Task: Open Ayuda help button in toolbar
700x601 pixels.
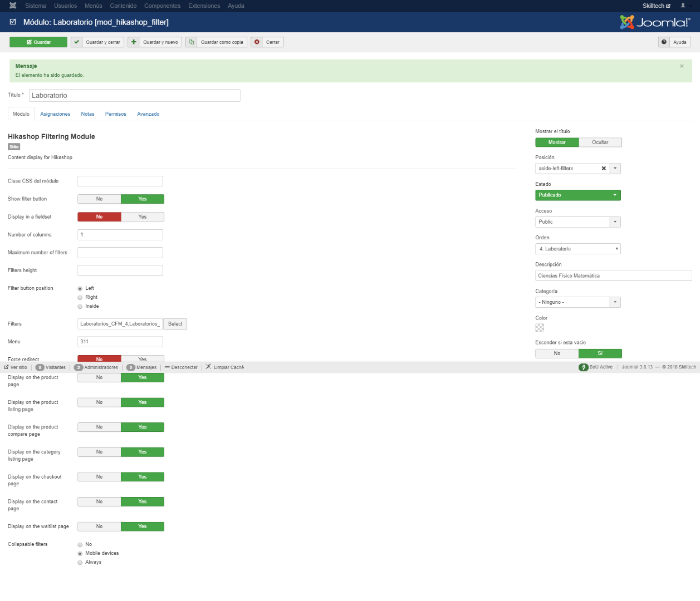Action: [x=674, y=42]
